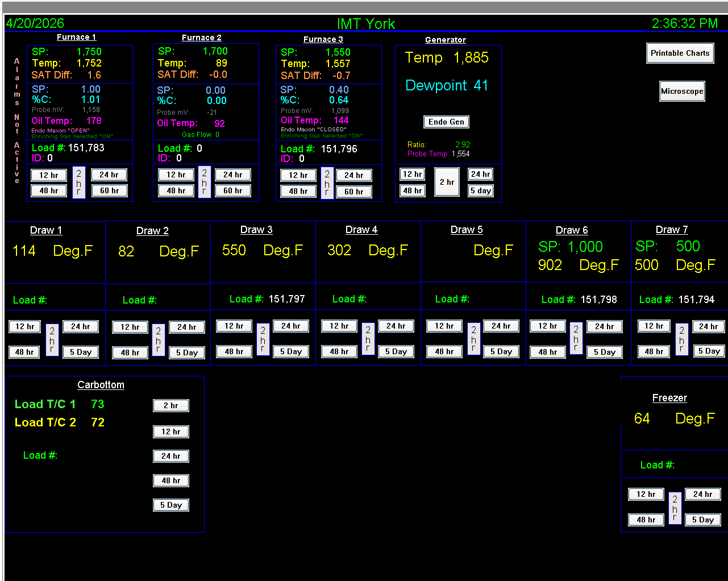Open the Freezer 48 hr trend chart
This screenshot has width=728, height=581.
(646, 519)
